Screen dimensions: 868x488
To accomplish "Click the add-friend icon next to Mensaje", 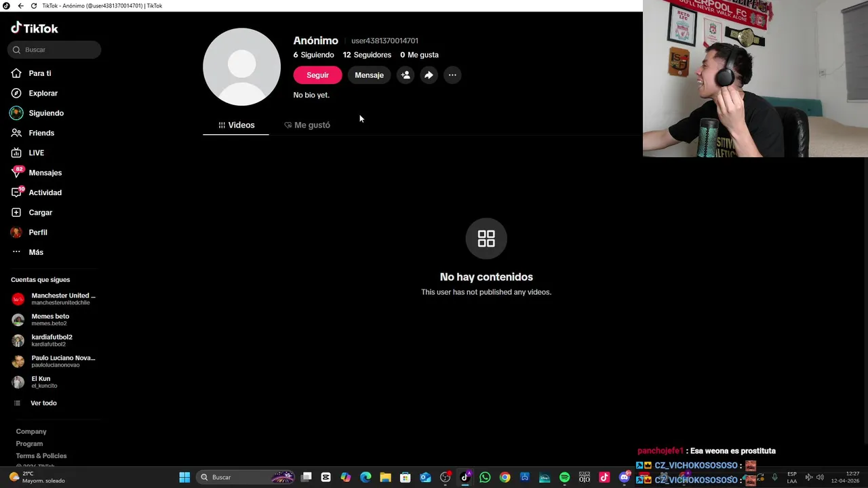I will (x=406, y=75).
